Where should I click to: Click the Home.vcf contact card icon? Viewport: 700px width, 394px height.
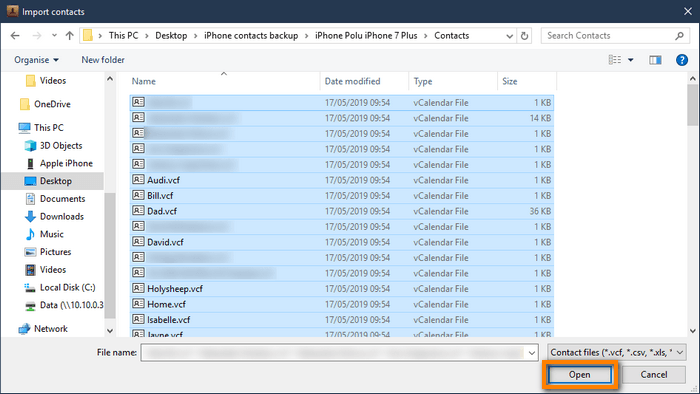tap(138, 304)
